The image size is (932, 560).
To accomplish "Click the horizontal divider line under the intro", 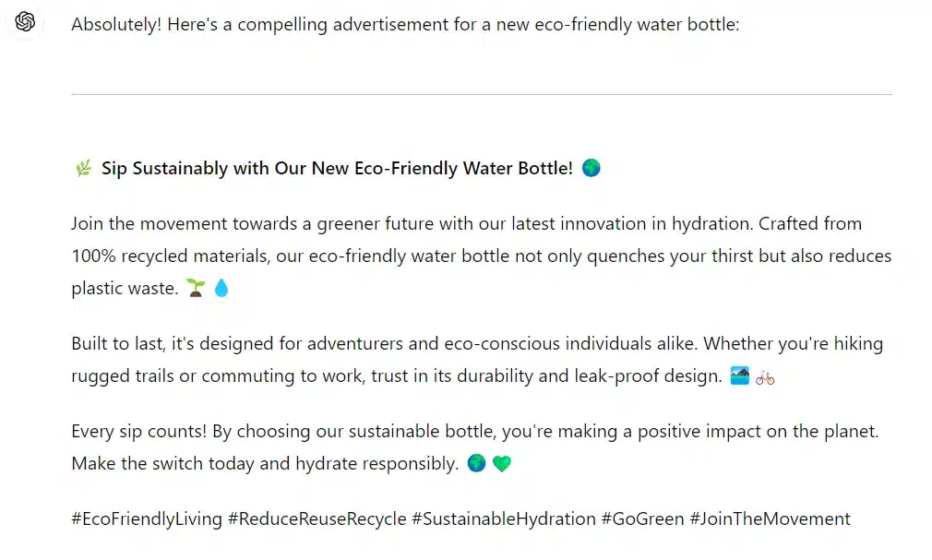I will point(481,94).
